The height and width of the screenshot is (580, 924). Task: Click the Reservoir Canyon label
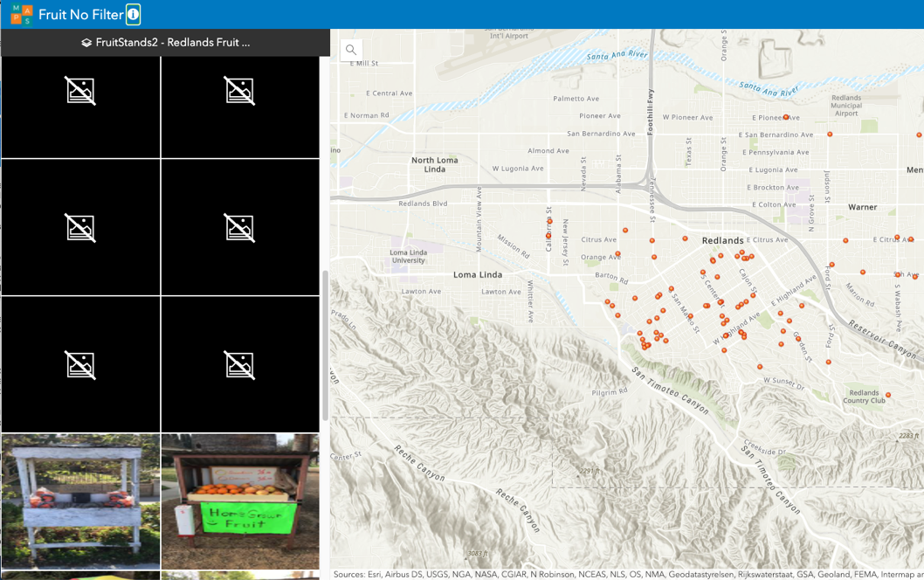883,339
